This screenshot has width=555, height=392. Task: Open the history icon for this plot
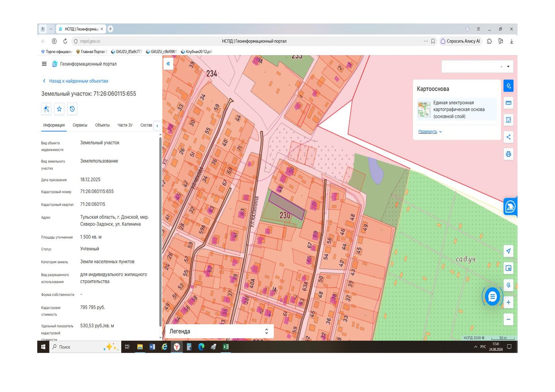[72, 109]
